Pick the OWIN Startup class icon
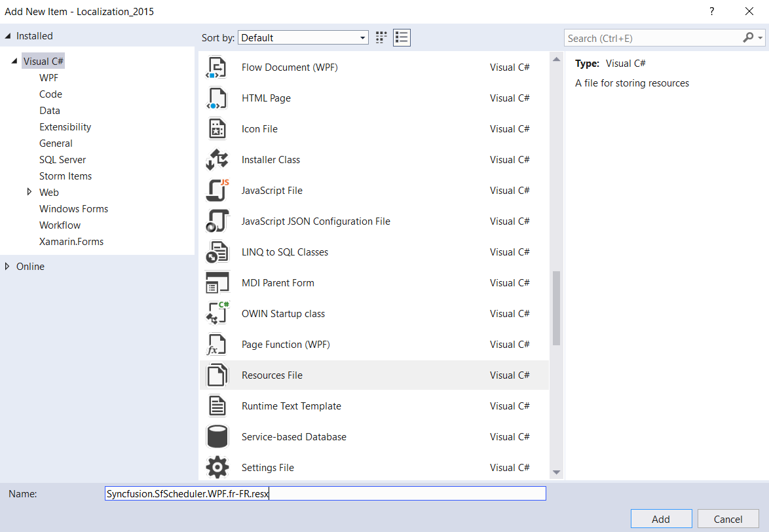The image size is (769, 532). [x=217, y=314]
